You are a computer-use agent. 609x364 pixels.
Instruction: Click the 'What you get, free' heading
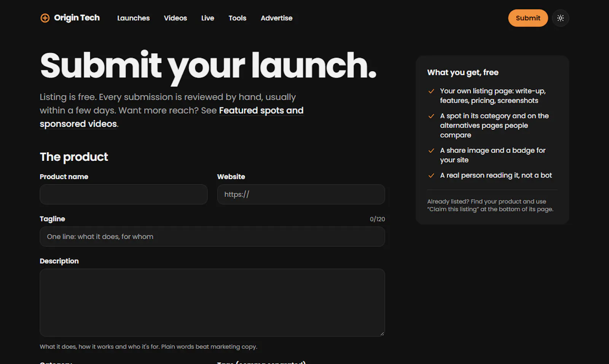pos(463,72)
